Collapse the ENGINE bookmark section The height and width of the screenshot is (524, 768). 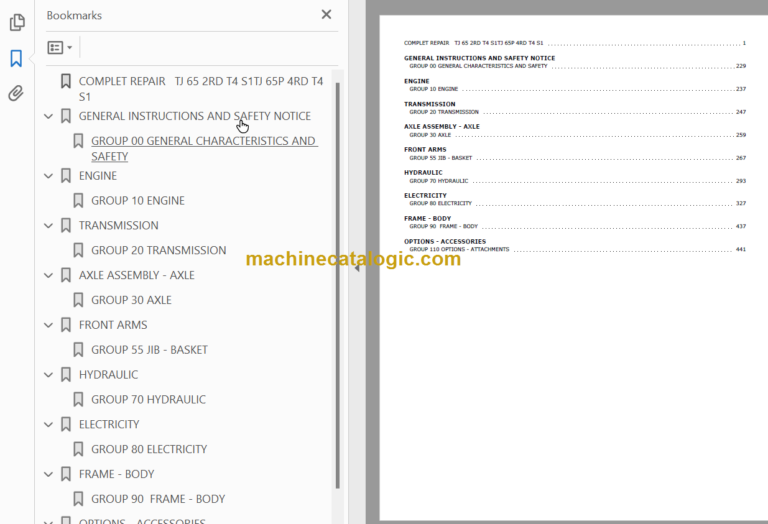48,176
